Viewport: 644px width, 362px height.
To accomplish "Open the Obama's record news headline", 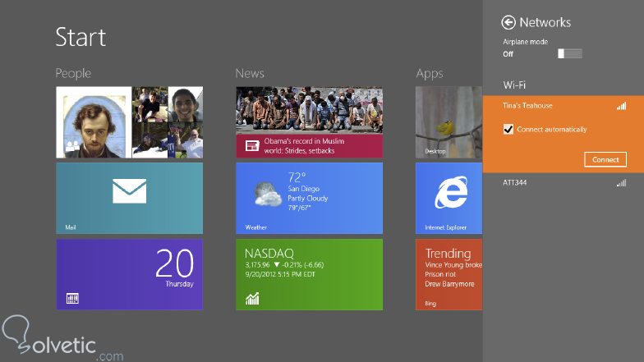I will 304,146.
